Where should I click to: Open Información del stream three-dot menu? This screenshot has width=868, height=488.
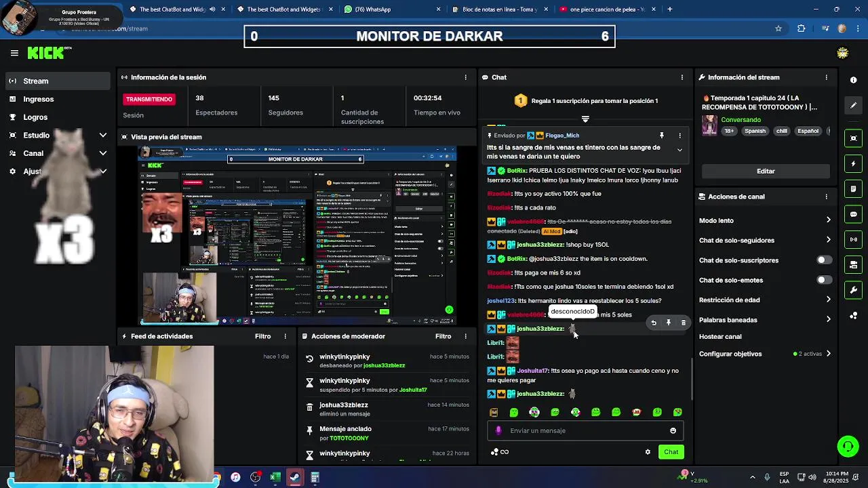click(826, 77)
